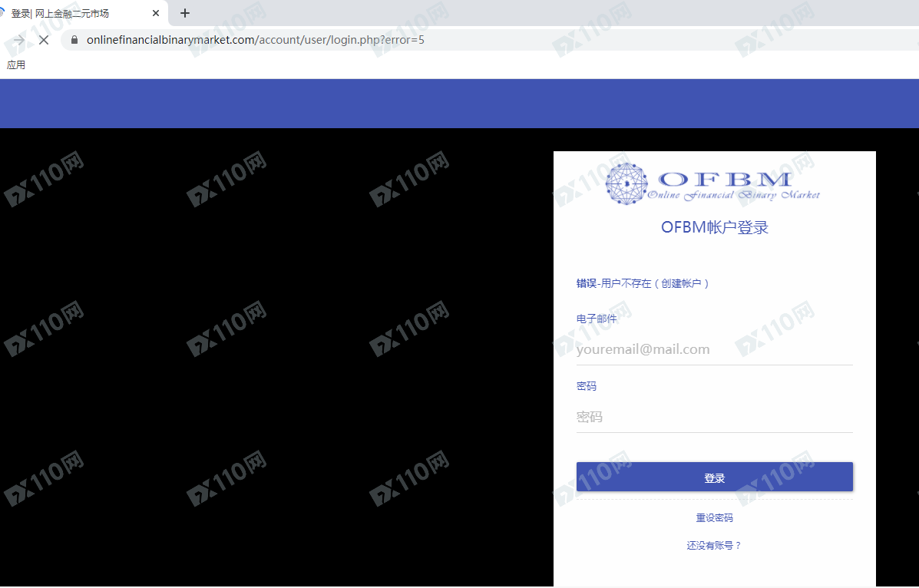The image size is (919, 588).
Task: Click the OFBM帐户登录 heading
Action: tap(715, 227)
